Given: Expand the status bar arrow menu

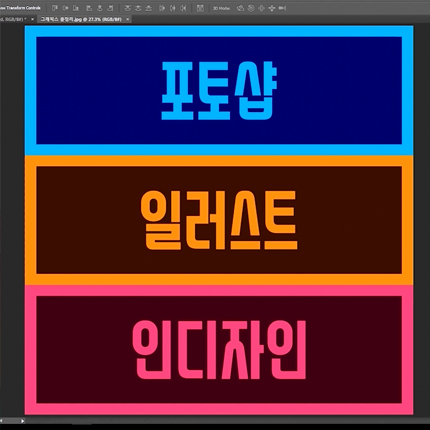Looking at the screenshot, I should (x=22, y=421).
